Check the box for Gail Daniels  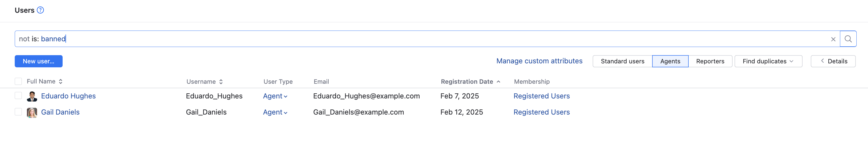(18, 112)
